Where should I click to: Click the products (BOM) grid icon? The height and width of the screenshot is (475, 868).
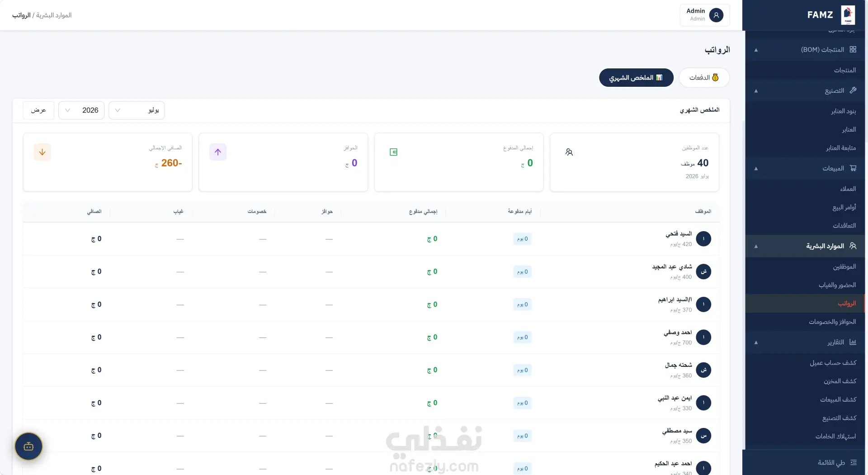tap(853, 49)
